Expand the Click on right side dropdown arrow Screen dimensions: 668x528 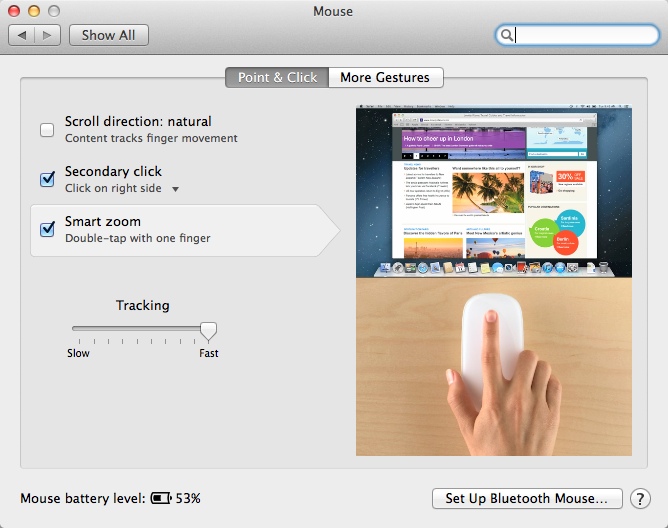click(x=176, y=189)
